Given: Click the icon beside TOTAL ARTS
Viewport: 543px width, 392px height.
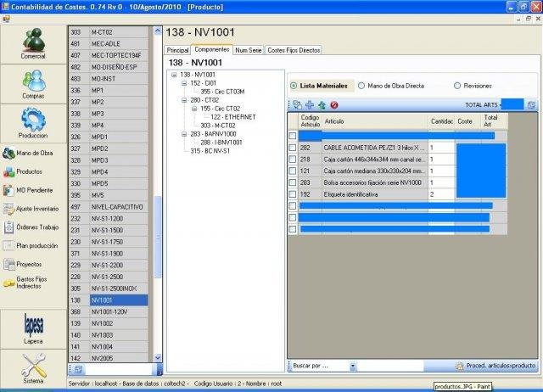Looking at the screenshot, I should pyautogui.click(x=532, y=105).
